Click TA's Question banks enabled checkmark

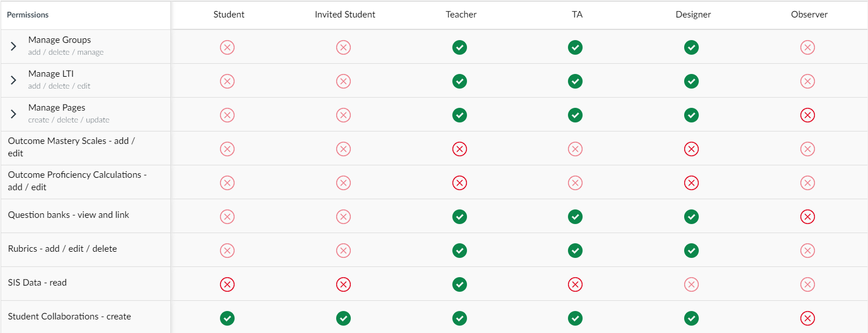[575, 217]
